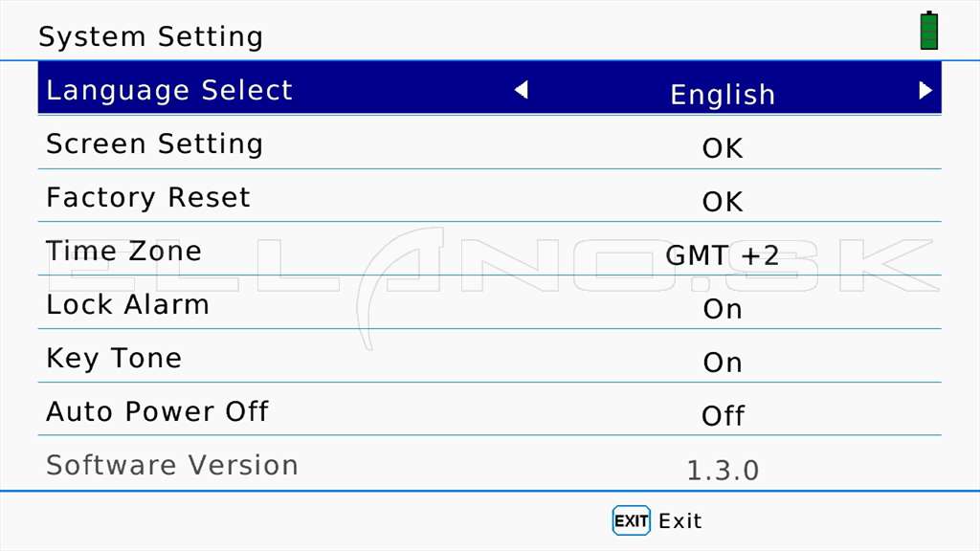Viewport: 980px width, 551px height.
Task: Select the Language Select row
Action: (489, 88)
